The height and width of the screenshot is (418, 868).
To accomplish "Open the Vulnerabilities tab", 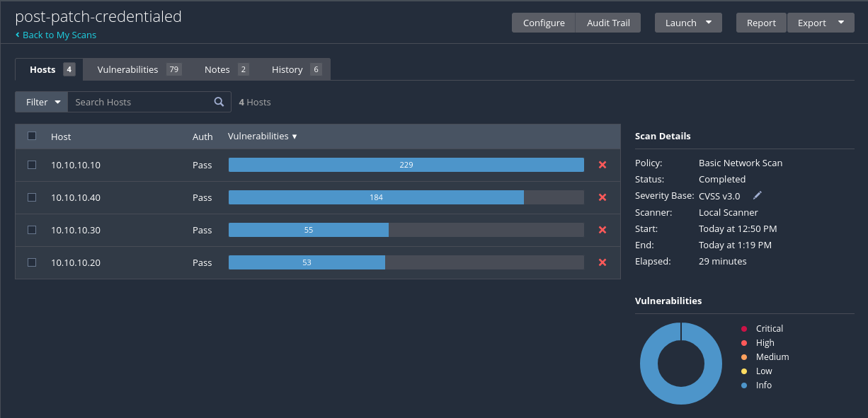I will pos(139,69).
